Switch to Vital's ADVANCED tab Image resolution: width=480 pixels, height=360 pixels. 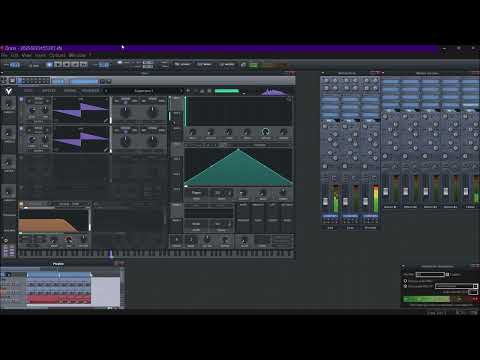coord(90,91)
